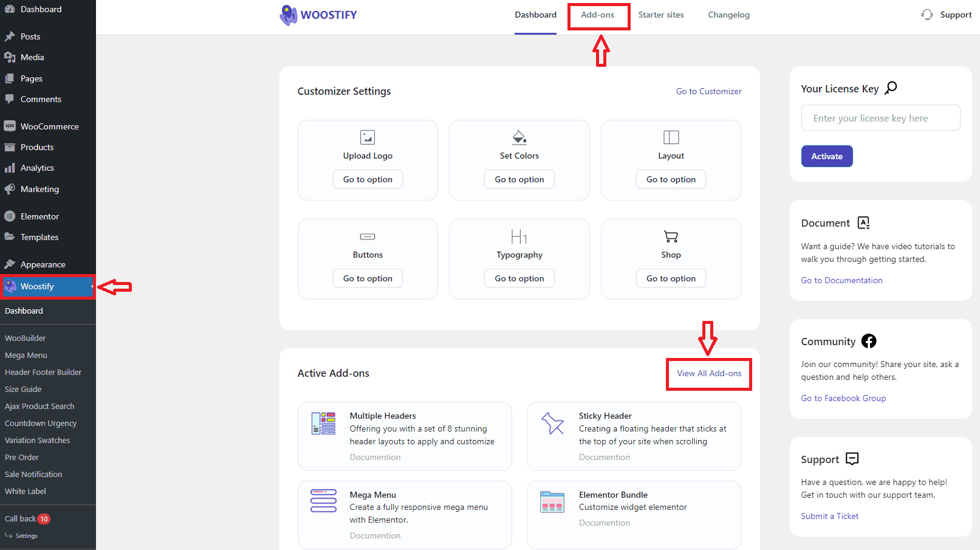This screenshot has height=550, width=980.
Task: Select the Media library icon
Action: 10,57
